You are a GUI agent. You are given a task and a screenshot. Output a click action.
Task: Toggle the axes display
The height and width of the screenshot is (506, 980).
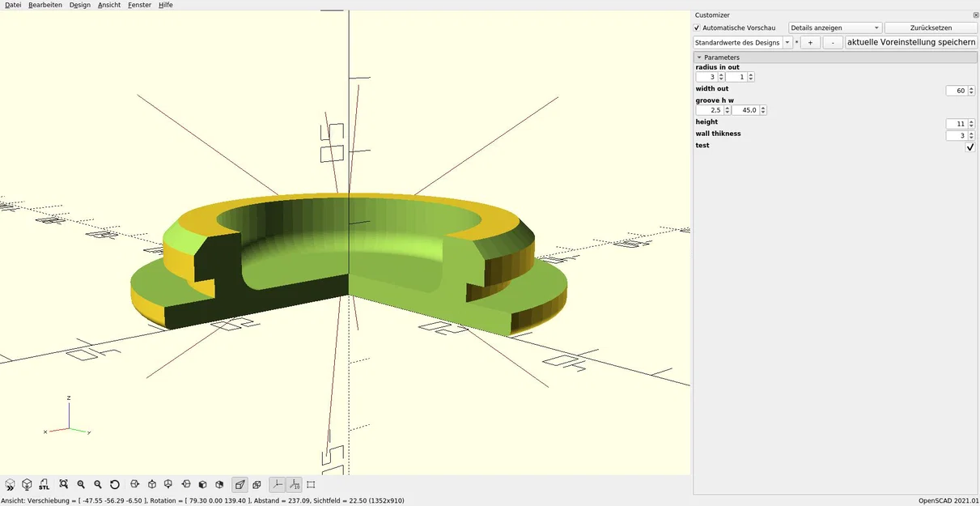coord(277,484)
